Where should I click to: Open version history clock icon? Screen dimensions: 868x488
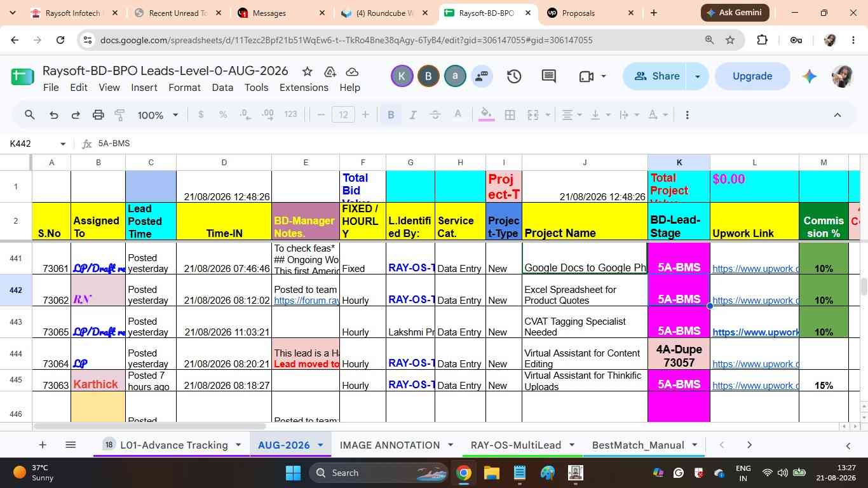pos(514,76)
